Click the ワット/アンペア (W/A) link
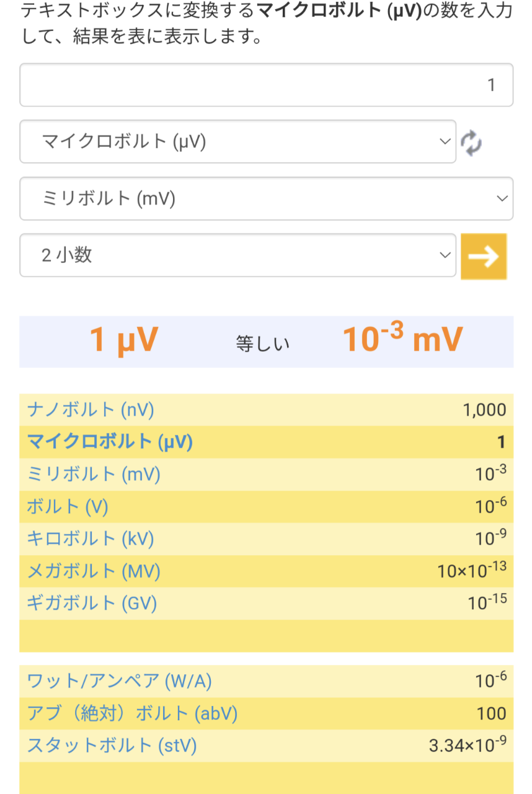The image size is (532, 794). tap(120, 681)
